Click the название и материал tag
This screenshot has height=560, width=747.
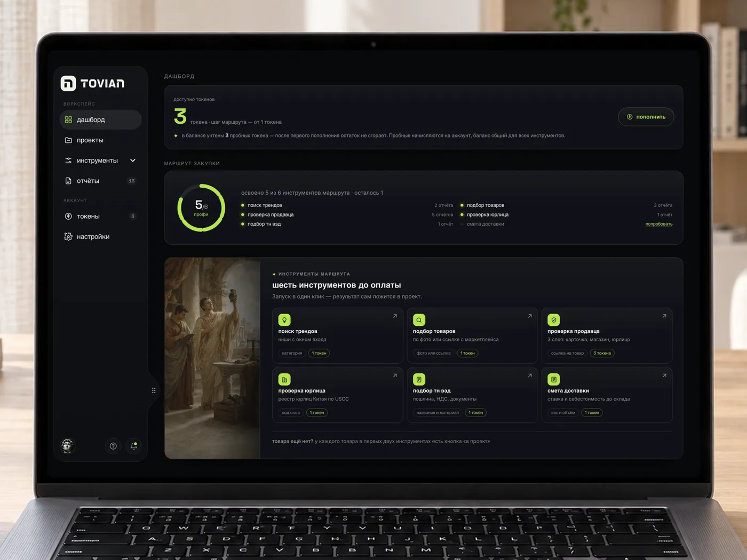pos(438,413)
